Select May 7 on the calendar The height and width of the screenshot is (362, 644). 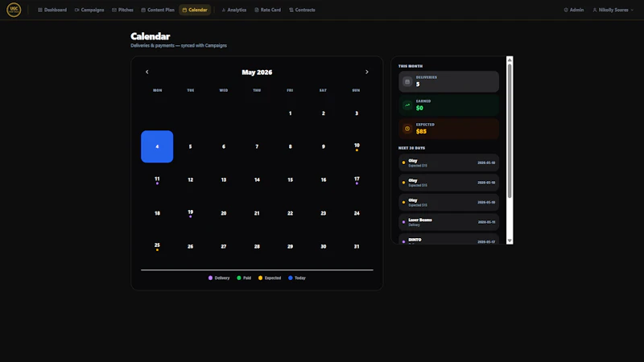257,146
